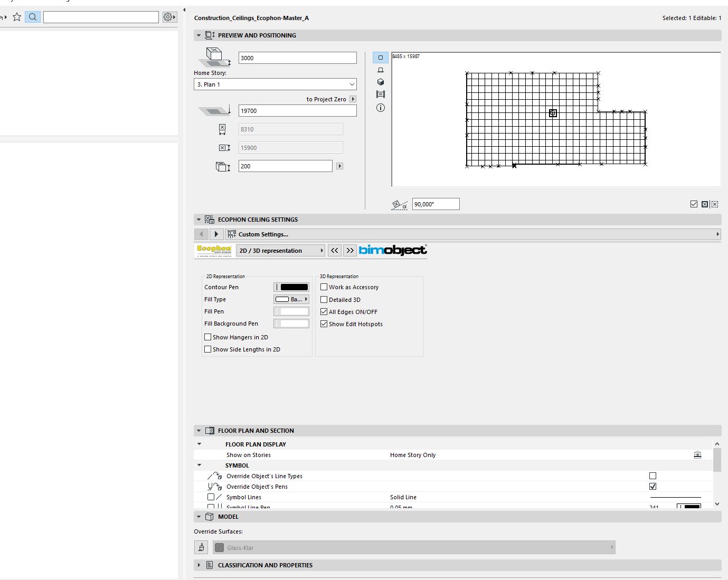Click the double-left arrow page button

(334, 251)
